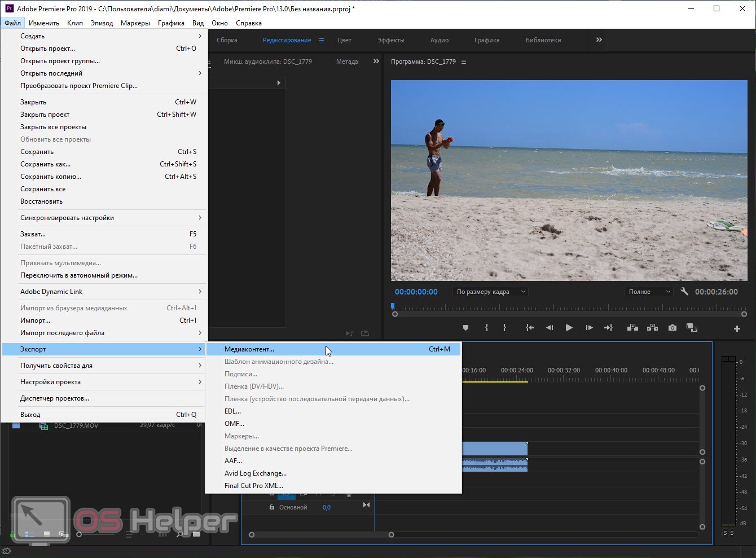
Task: Expand Получить свойства для submenu
Action: (x=104, y=366)
